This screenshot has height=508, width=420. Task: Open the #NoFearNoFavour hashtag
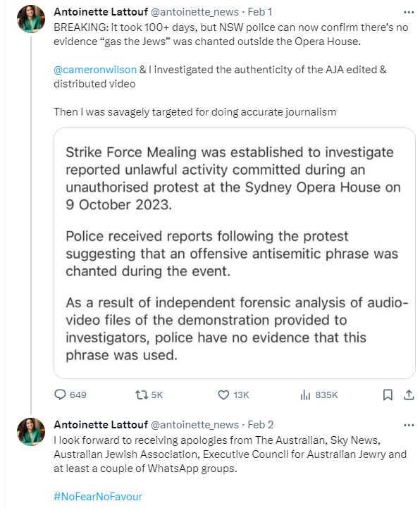(98, 497)
